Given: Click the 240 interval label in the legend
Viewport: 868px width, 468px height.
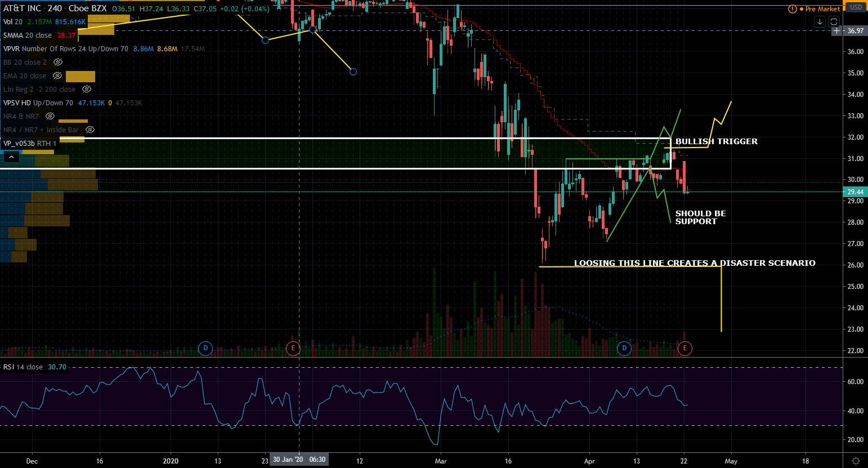Looking at the screenshot, I should click(x=55, y=8).
